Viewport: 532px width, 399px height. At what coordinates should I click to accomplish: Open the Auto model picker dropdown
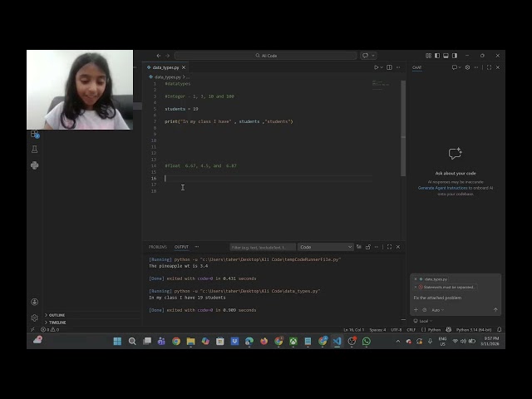tap(438, 310)
